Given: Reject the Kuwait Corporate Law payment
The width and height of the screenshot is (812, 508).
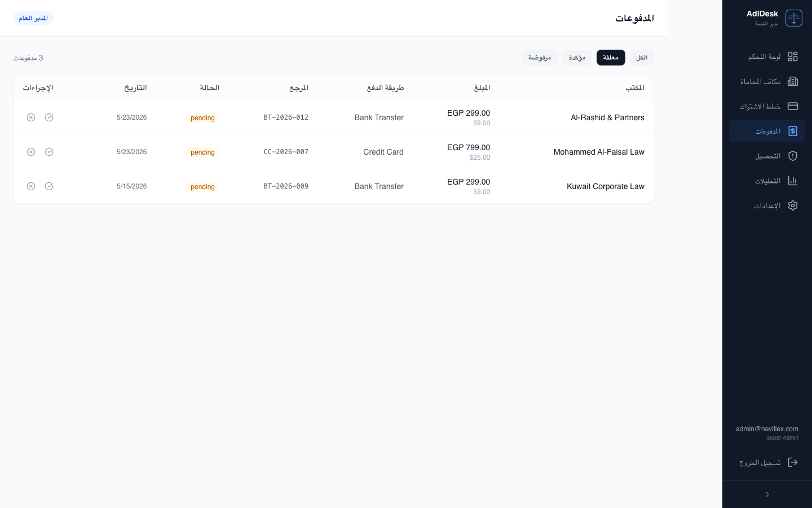Looking at the screenshot, I should 31,186.
